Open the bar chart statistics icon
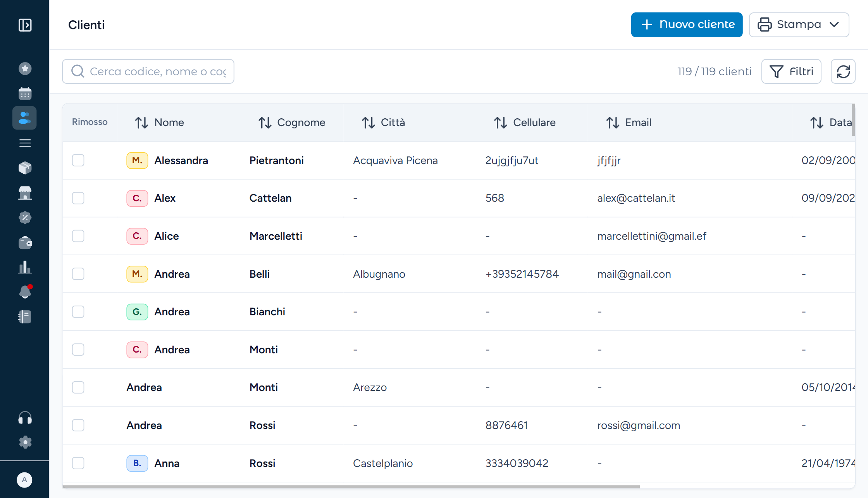868x498 pixels. (x=25, y=267)
